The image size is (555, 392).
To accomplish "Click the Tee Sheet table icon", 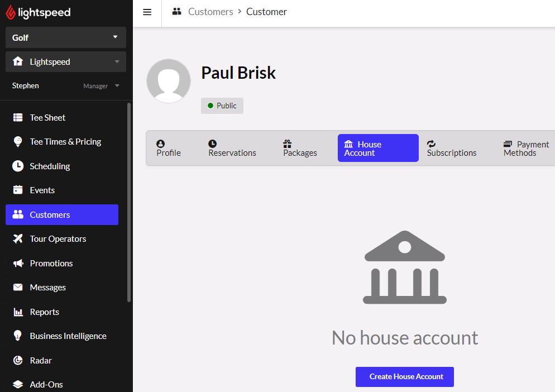I will [18, 118].
